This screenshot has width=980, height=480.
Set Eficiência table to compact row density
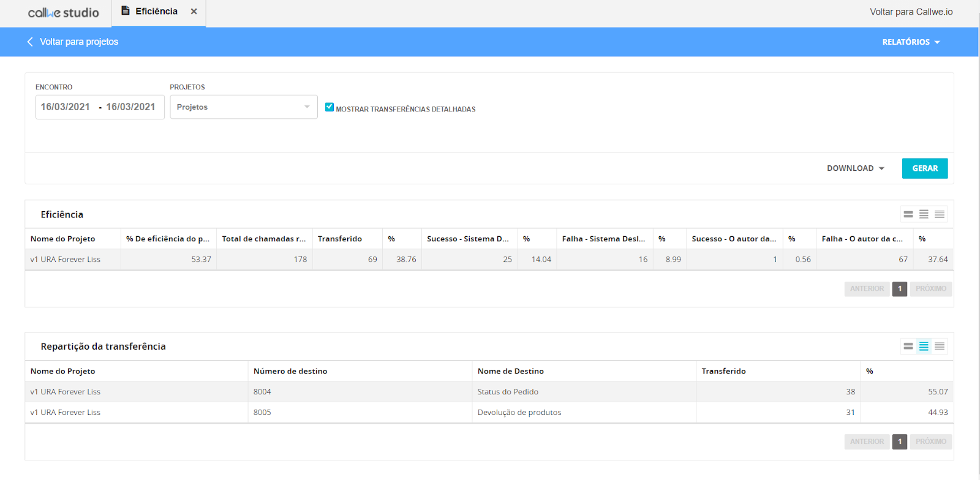click(940, 214)
